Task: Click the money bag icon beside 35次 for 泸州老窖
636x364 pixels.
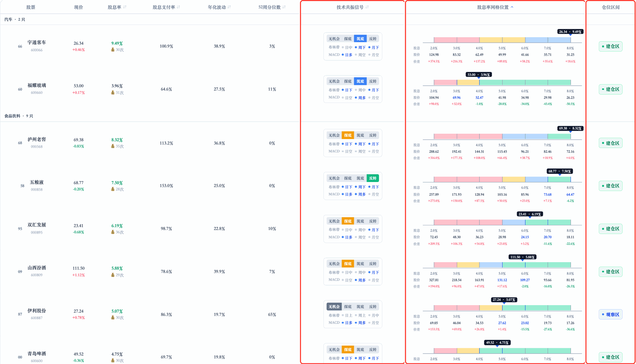Action: (x=113, y=146)
